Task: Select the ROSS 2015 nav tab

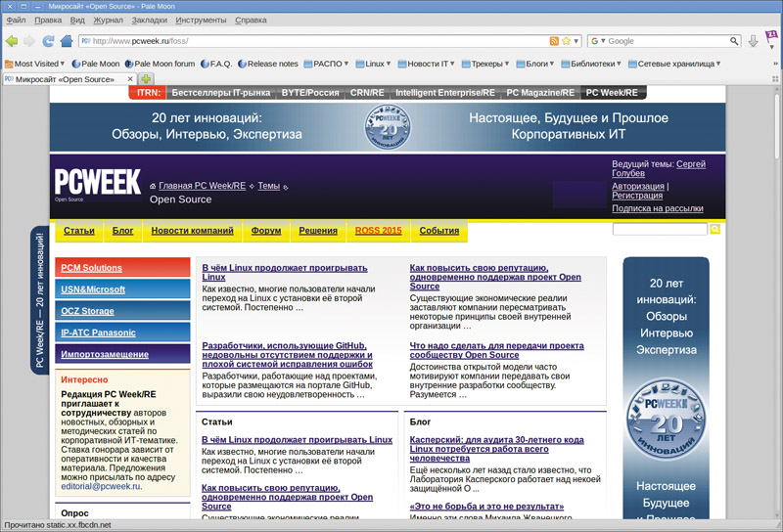Action: (379, 231)
